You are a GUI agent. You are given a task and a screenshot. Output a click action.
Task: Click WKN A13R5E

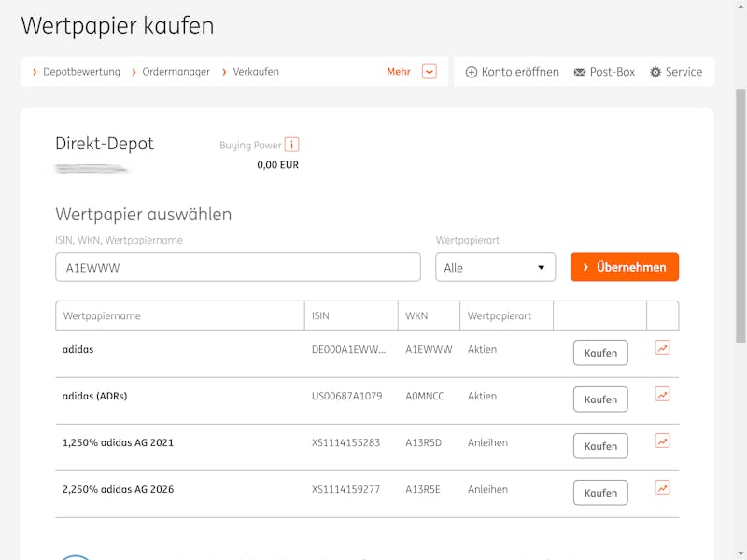423,489
